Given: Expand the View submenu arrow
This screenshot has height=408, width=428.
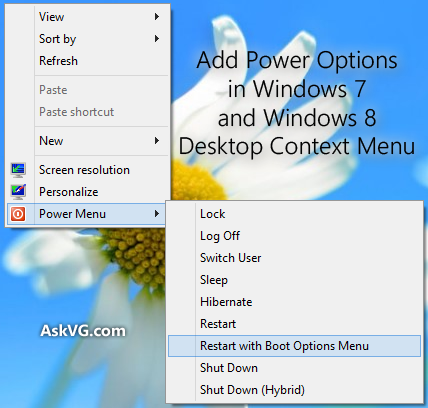Looking at the screenshot, I should click(157, 17).
